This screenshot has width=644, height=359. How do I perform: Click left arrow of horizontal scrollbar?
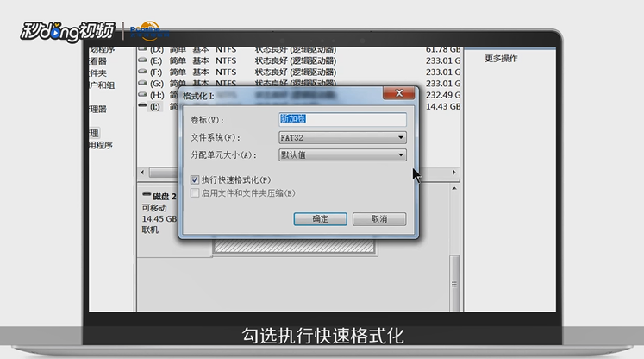click(x=142, y=173)
